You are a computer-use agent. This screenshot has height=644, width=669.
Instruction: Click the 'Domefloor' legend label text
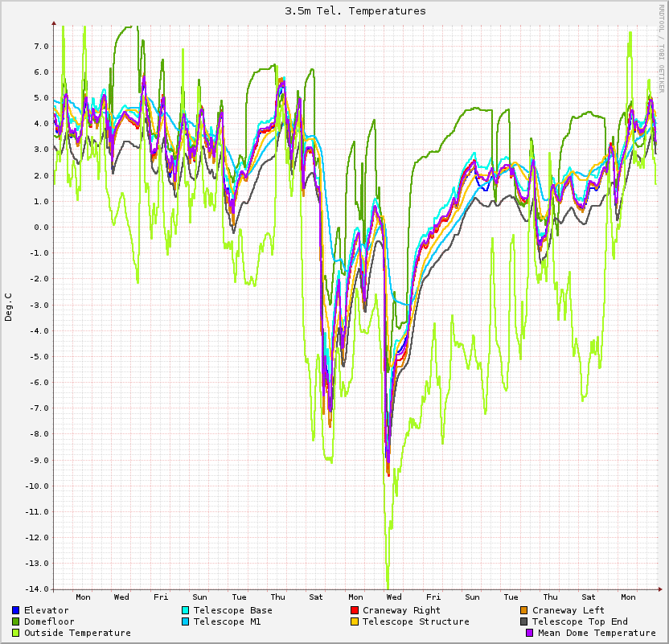pyautogui.click(x=49, y=621)
